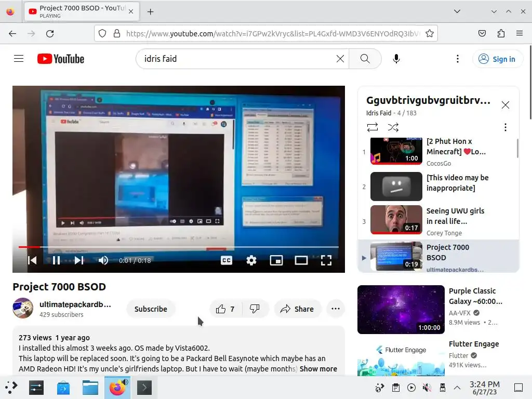
Task: Clear the search box text
Action: [x=340, y=59]
